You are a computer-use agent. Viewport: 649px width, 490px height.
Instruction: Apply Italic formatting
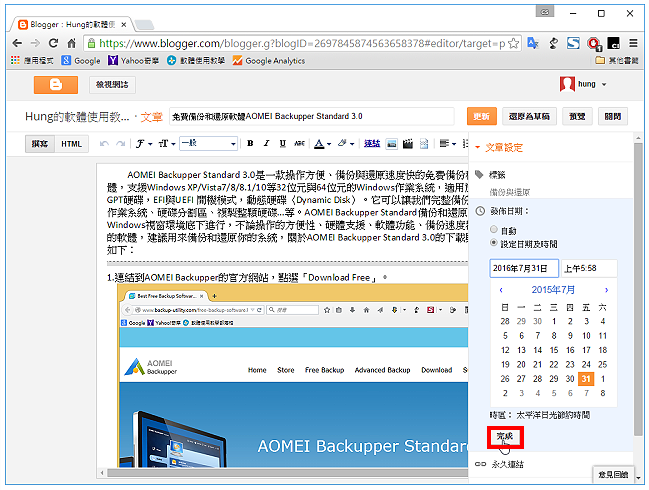266,144
